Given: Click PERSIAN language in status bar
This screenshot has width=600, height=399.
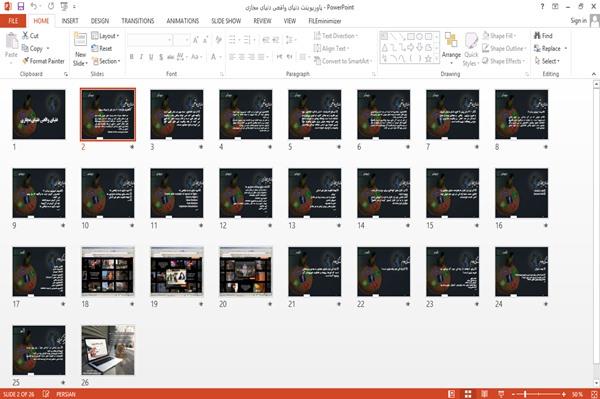Looking at the screenshot, I should click(x=66, y=394).
